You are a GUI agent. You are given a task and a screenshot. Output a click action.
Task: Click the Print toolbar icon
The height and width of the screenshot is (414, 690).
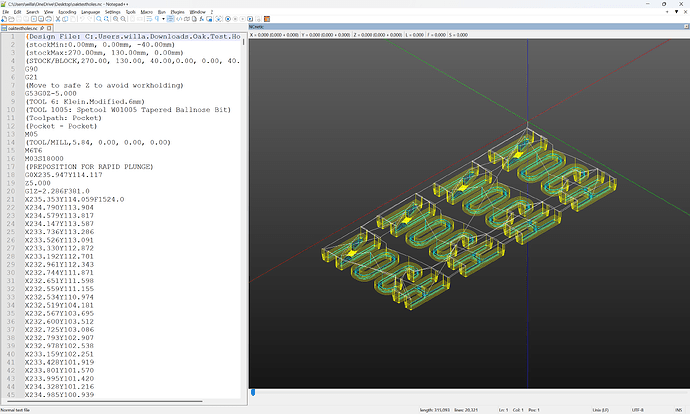coord(48,19)
